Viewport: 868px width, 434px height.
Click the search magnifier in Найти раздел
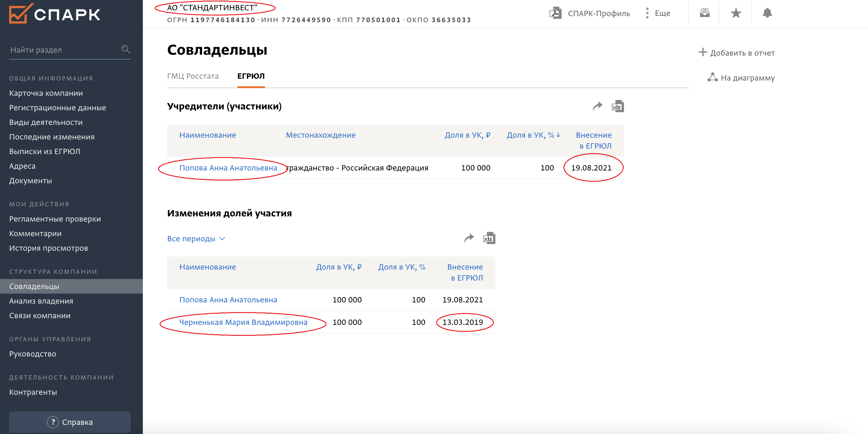126,50
